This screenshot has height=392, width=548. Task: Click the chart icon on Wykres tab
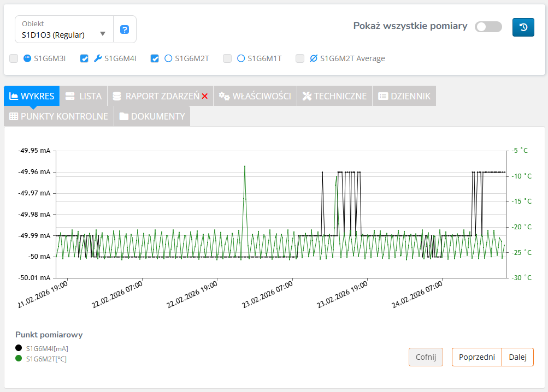tap(14, 96)
